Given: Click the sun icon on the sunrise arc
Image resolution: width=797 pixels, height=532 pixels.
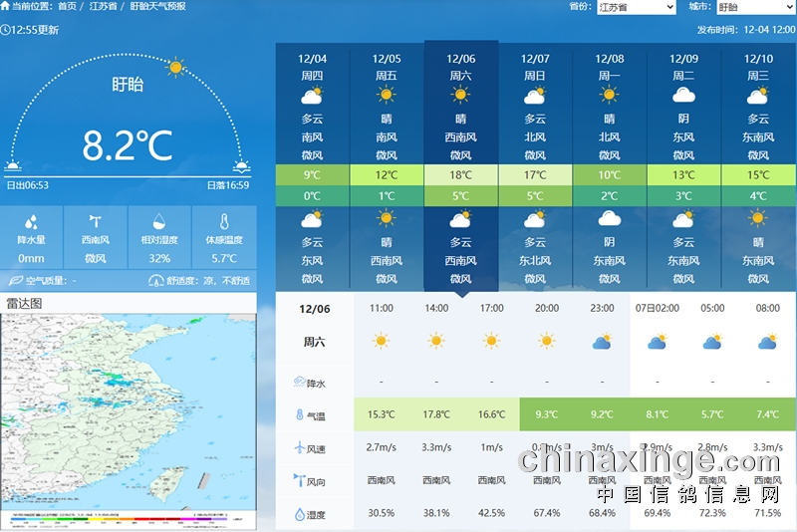Looking at the screenshot, I should click(176, 68).
